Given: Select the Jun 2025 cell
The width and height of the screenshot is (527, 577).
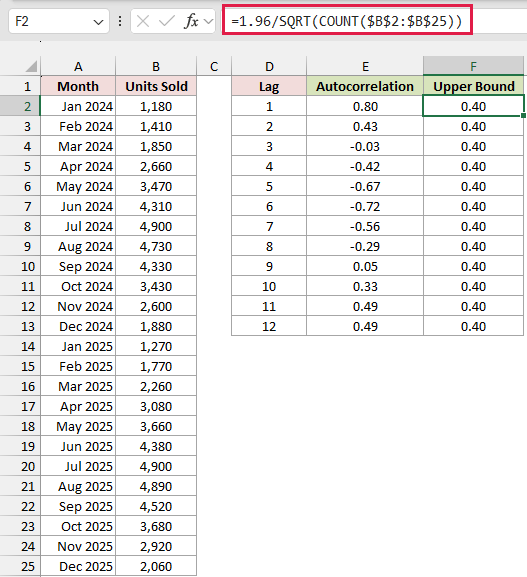Looking at the screenshot, I should coord(78,446).
